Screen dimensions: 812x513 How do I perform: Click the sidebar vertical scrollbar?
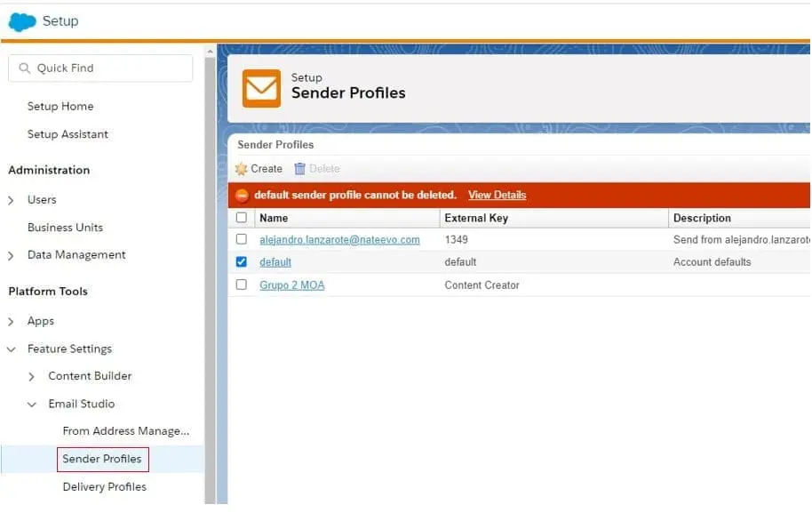pos(210,267)
